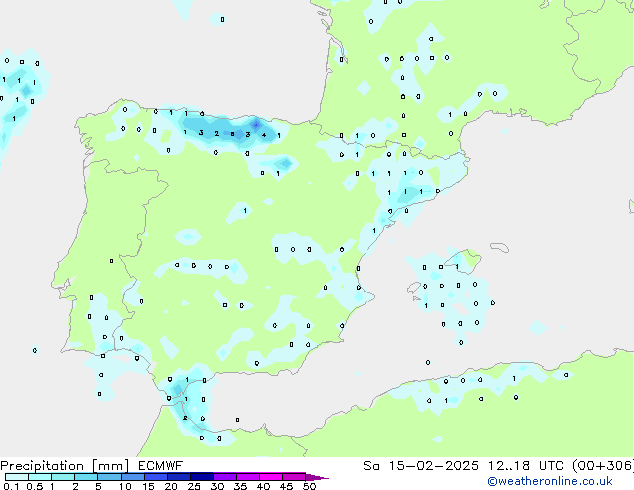Click legend scale label '20'

(x=171, y=486)
